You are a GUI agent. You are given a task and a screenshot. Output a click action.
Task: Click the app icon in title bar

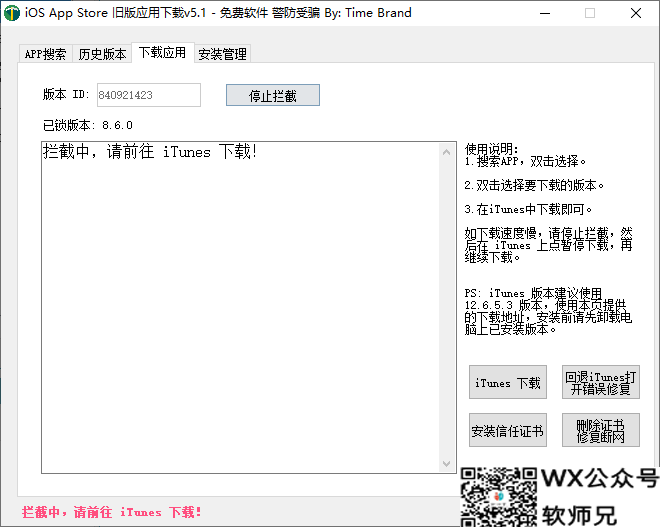tap(12, 13)
